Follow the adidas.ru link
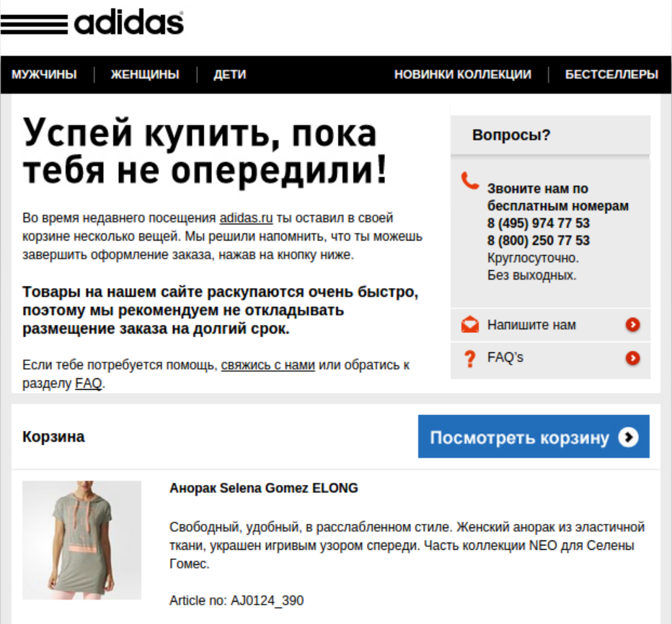 click(246, 218)
